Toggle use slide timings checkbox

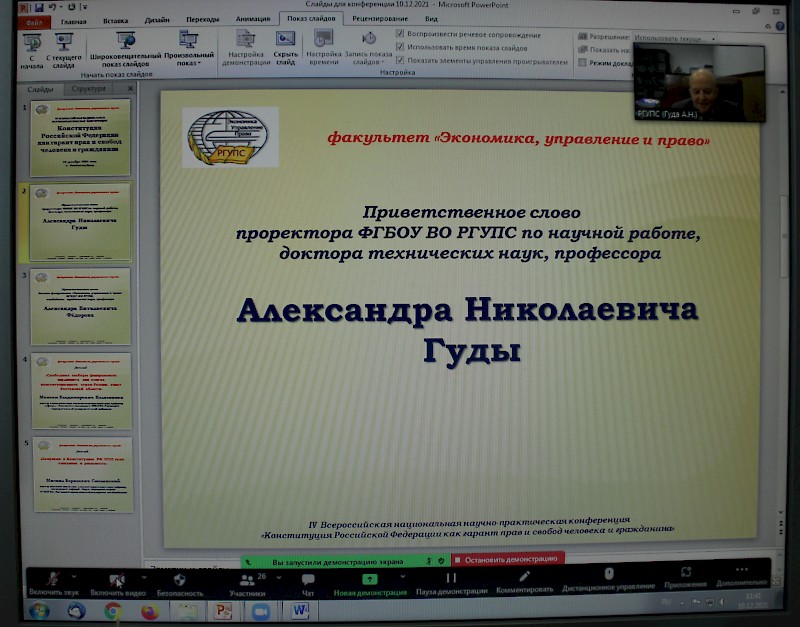[x=401, y=48]
